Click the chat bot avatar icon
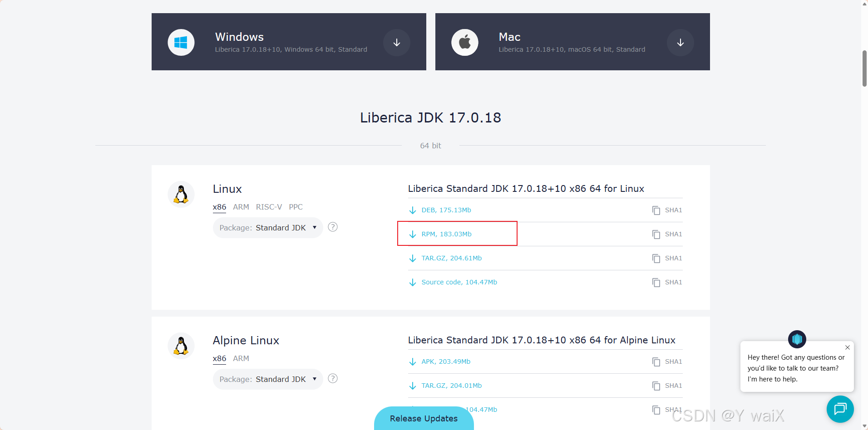868x430 pixels. [x=797, y=339]
